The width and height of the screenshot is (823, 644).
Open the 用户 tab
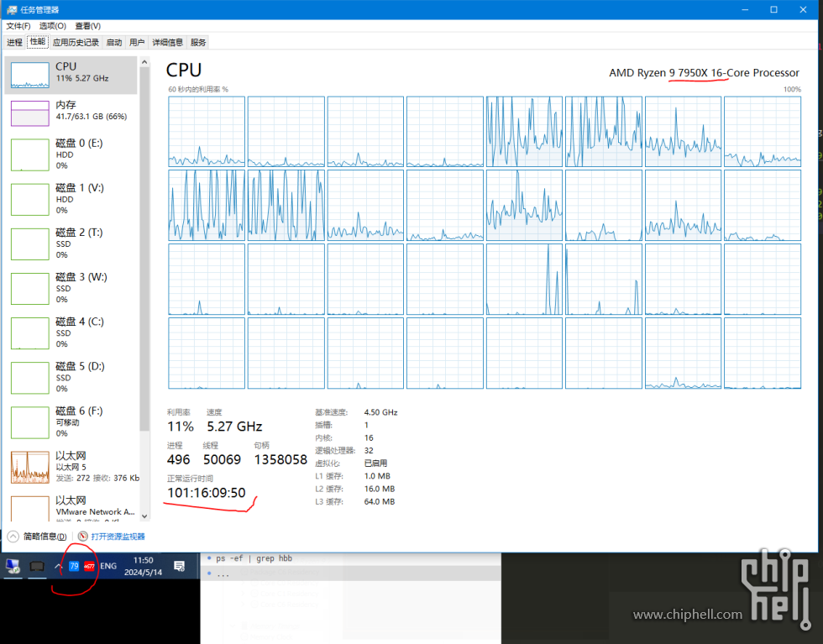coord(137,43)
